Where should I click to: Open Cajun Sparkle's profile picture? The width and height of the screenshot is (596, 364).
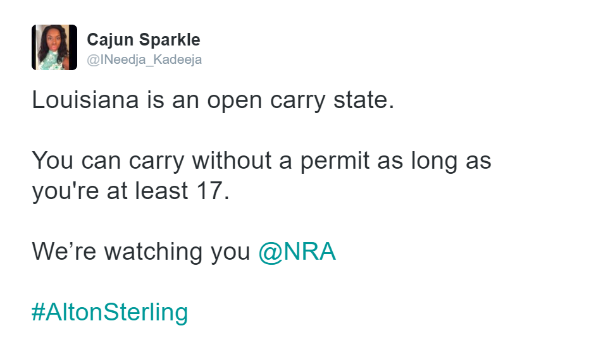(x=54, y=47)
